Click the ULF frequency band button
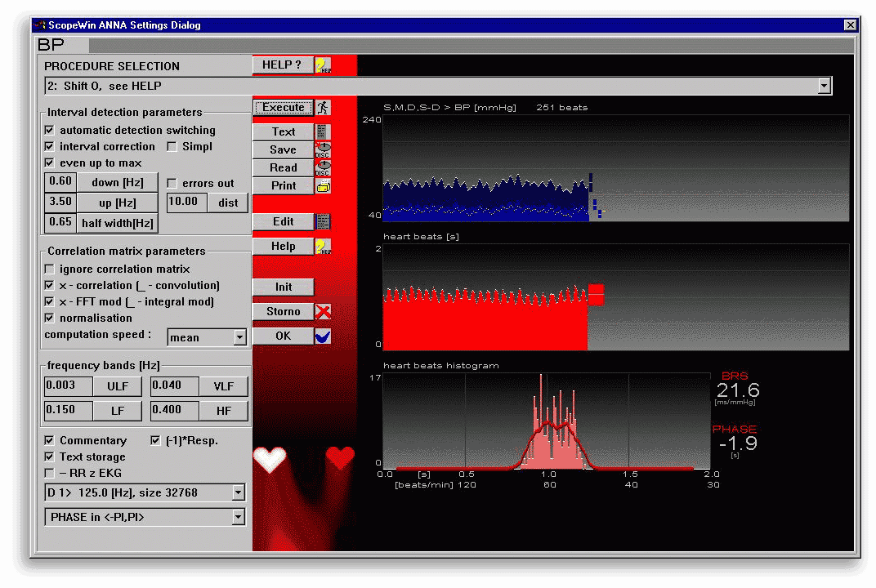 pyautogui.click(x=118, y=386)
